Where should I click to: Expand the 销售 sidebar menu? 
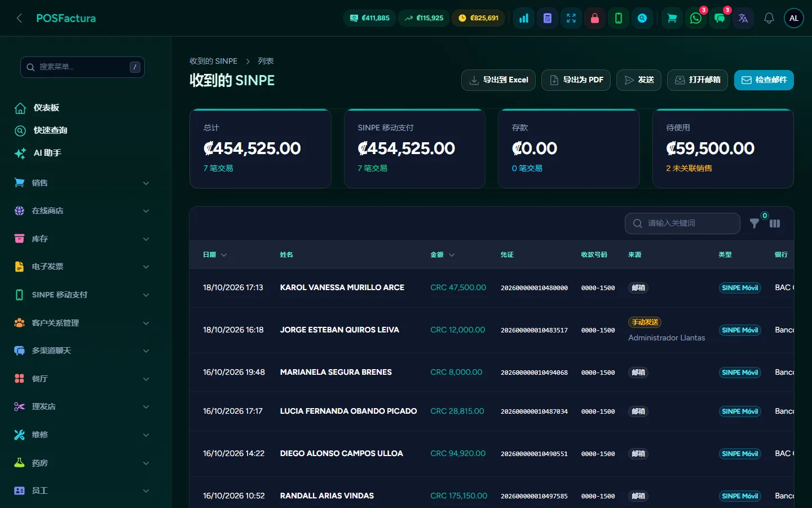pyautogui.click(x=82, y=183)
